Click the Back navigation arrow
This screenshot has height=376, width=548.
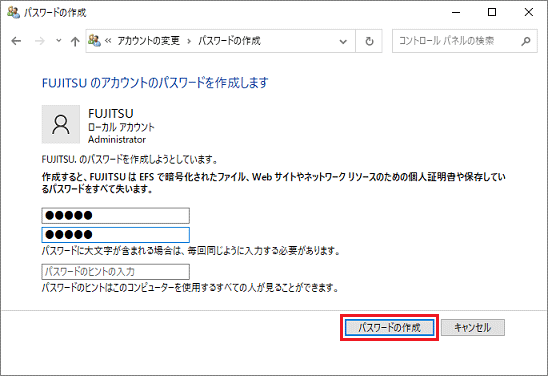(x=16, y=41)
